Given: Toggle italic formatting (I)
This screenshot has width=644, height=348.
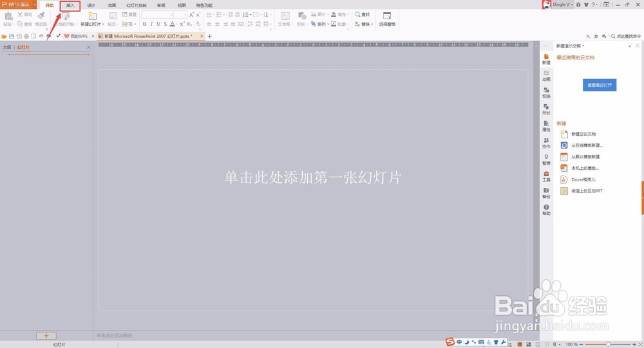Looking at the screenshot, I should (151, 24).
